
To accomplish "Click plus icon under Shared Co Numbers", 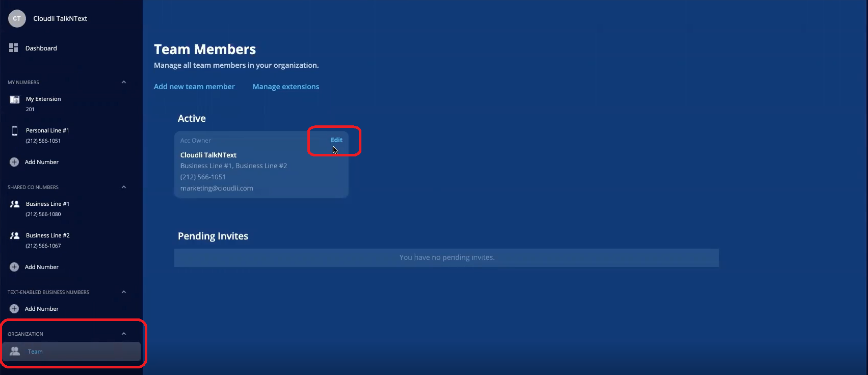I will (x=14, y=267).
